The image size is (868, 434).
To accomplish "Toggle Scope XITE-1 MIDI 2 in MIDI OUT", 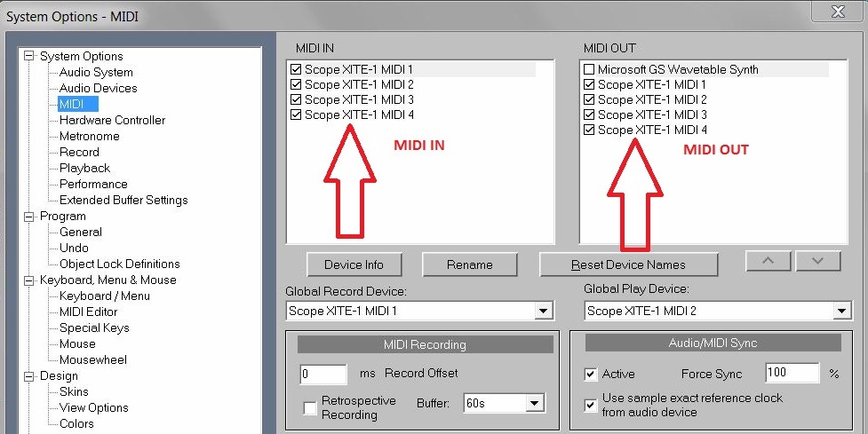I will click(x=589, y=99).
